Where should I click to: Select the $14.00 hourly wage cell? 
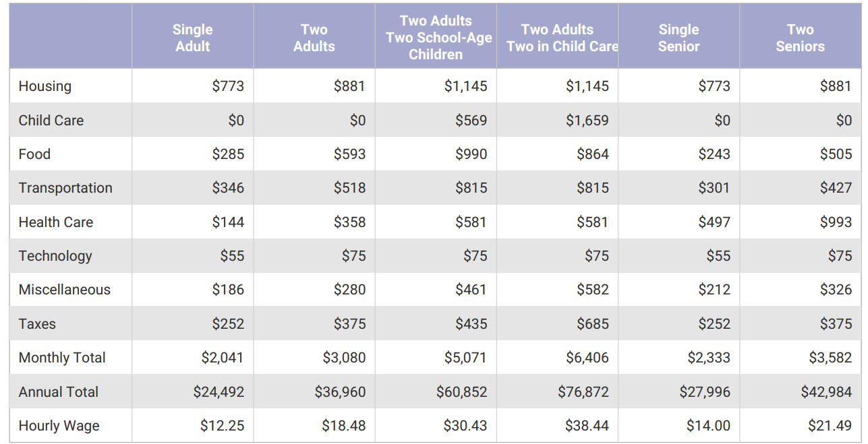tap(708, 426)
